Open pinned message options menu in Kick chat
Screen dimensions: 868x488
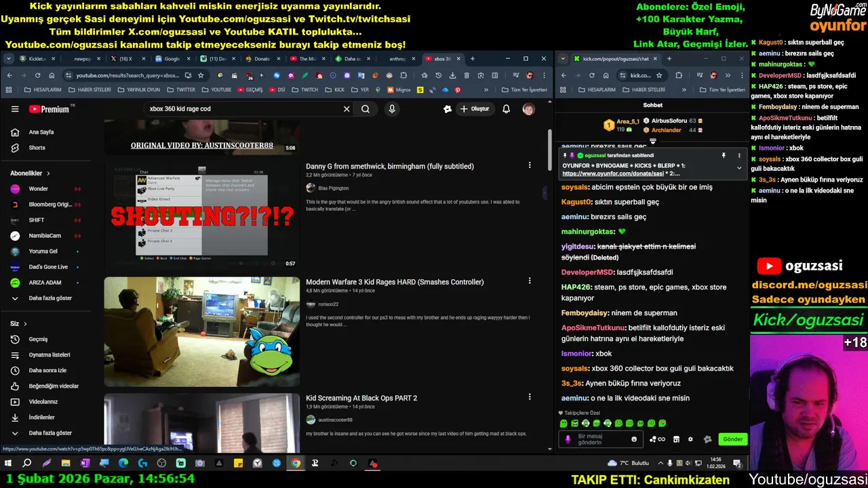click(x=739, y=155)
